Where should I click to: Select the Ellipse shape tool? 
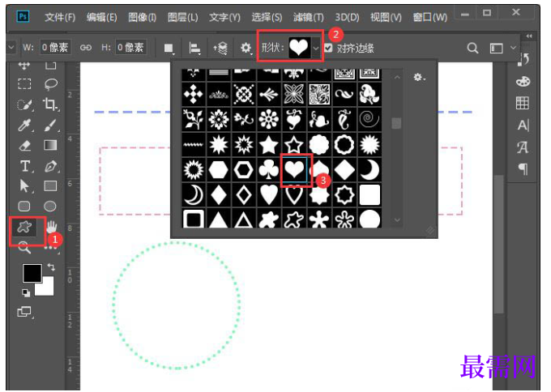(x=50, y=207)
